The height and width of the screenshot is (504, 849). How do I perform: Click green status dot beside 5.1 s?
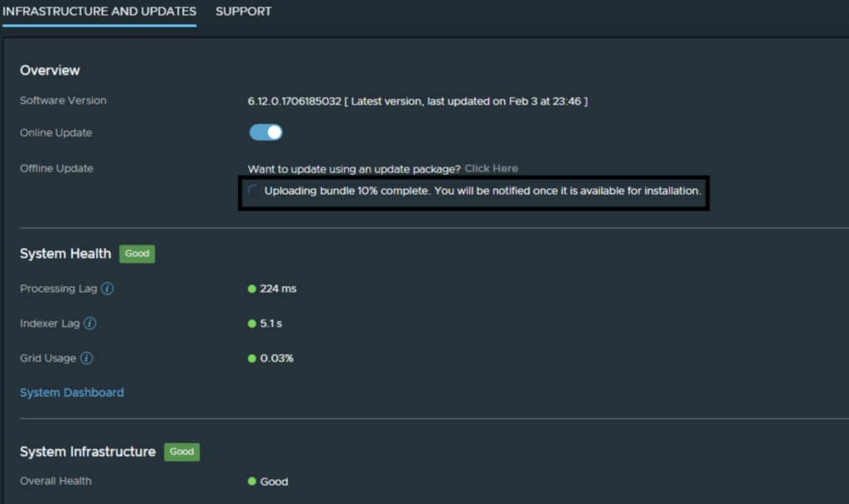252,324
